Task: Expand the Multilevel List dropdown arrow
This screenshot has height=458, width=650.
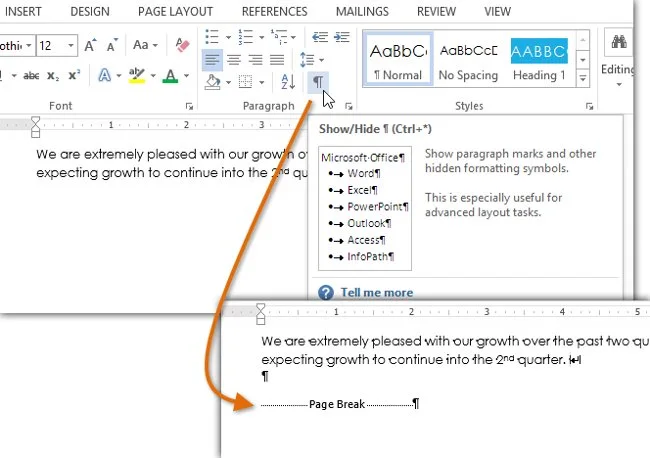Action: click(293, 37)
